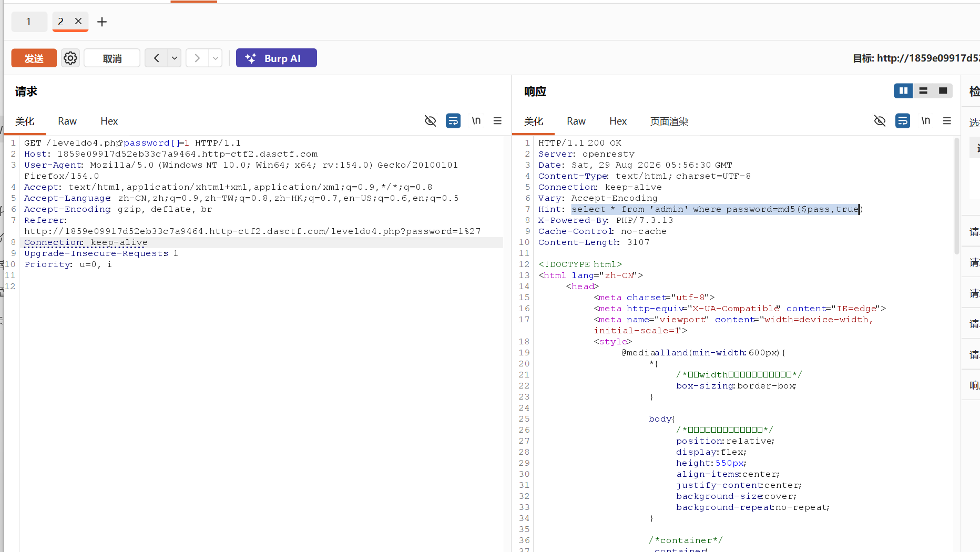This screenshot has height=552, width=980.
Task: Select side-by-side split layout icon
Action: pyautogui.click(x=903, y=91)
